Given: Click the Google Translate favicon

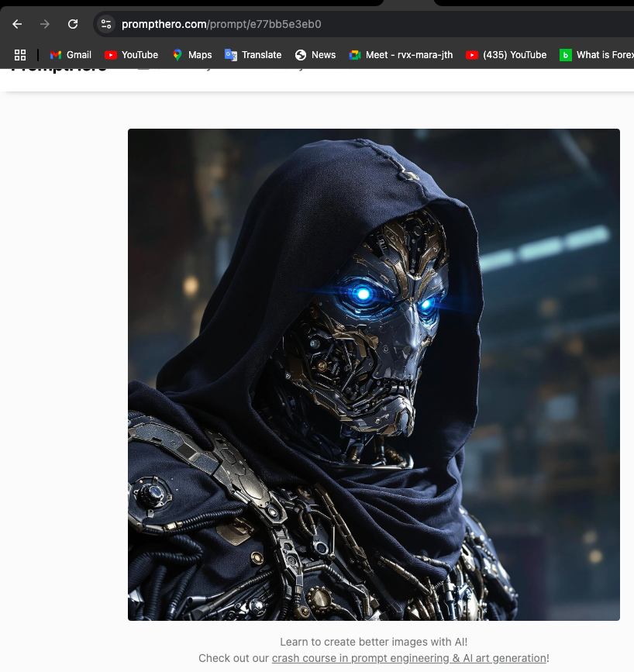Looking at the screenshot, I should (x=231, y=55).
